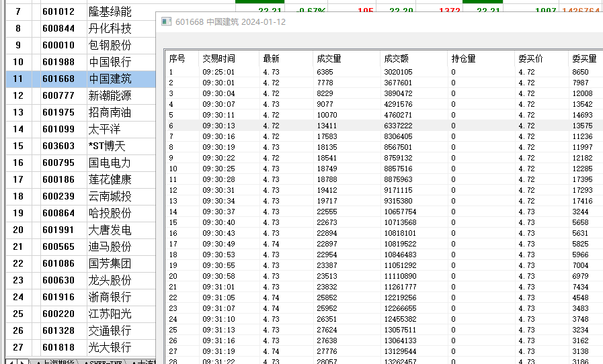Viewport: 603px width, 364px height.
Task: Select stock row 603603 *ST博天
Action: (81, 146)
